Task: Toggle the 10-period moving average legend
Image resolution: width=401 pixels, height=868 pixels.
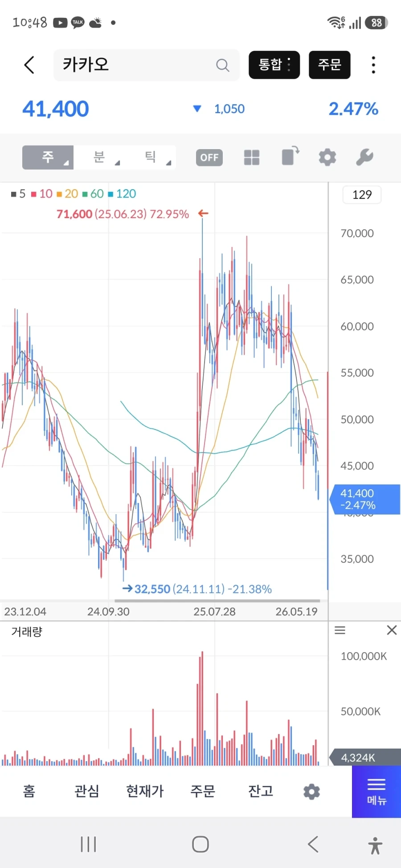Action: point(42,194)
